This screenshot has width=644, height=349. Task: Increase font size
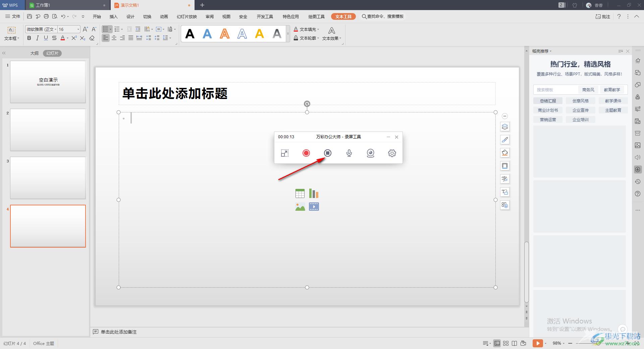coord(85,29)
